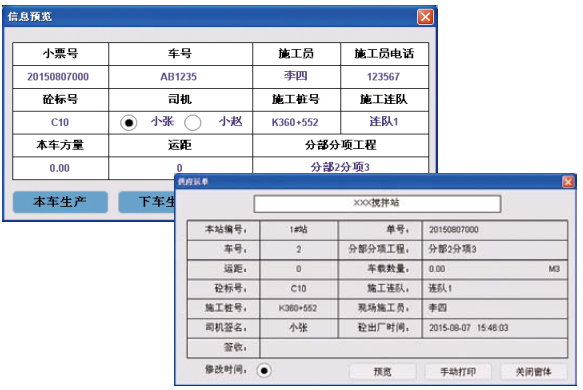This screenshot has width=583, height=390.
Task: Click the 分部分项工程 header in 信息预览
Action: pyautogui.click(x=341, y=145)
